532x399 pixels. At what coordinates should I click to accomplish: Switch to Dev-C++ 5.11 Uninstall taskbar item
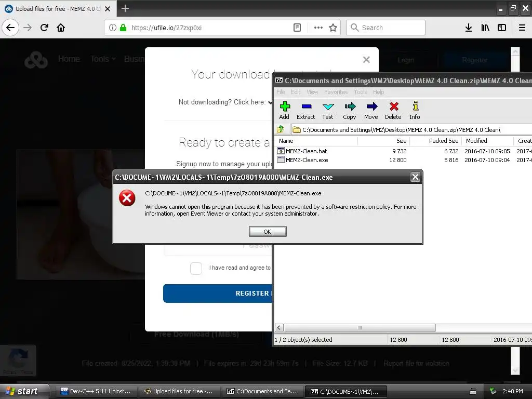coord(96,391)
